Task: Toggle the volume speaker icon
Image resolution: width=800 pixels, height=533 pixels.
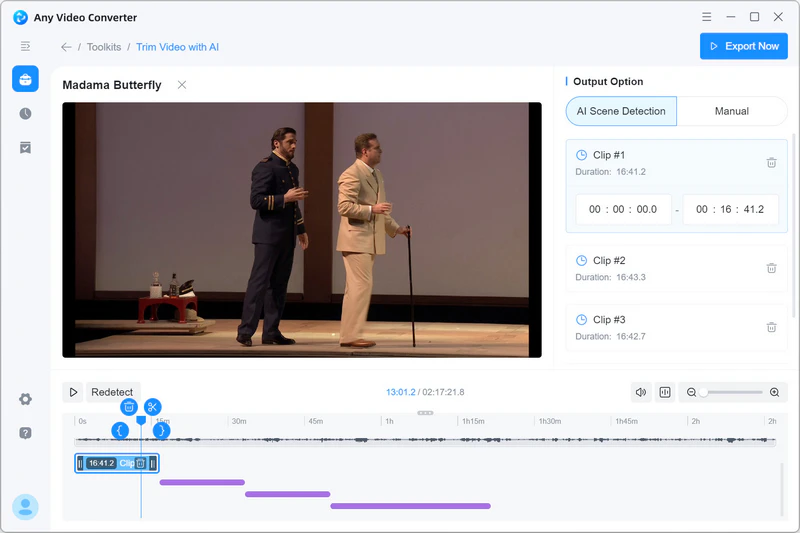Action: coord(641,392)
